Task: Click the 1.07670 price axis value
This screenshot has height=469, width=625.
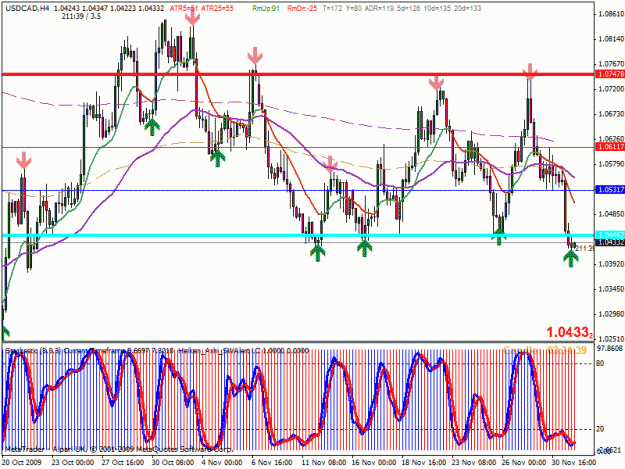Action: point(611,64)
